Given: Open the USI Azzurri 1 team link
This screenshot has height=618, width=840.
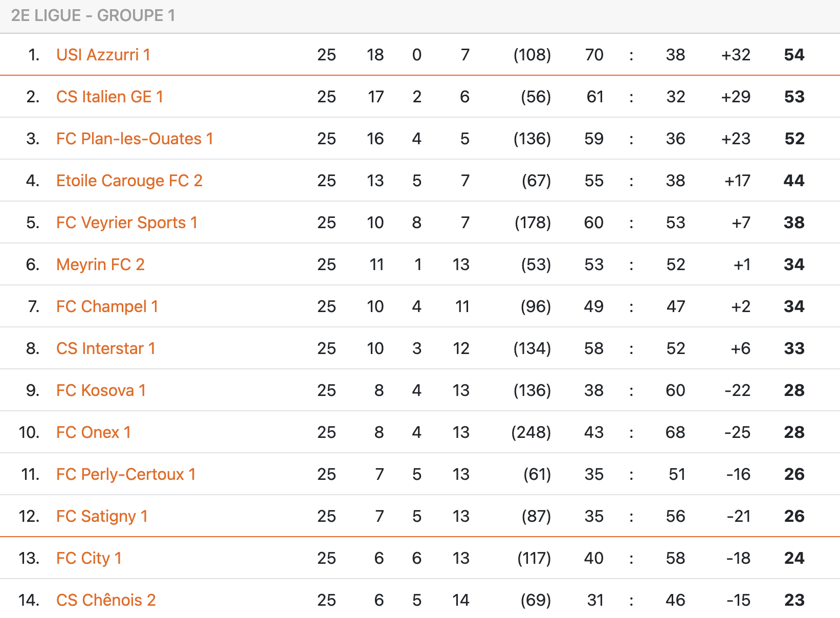Looking at the screenshot, I should [103, 55].
